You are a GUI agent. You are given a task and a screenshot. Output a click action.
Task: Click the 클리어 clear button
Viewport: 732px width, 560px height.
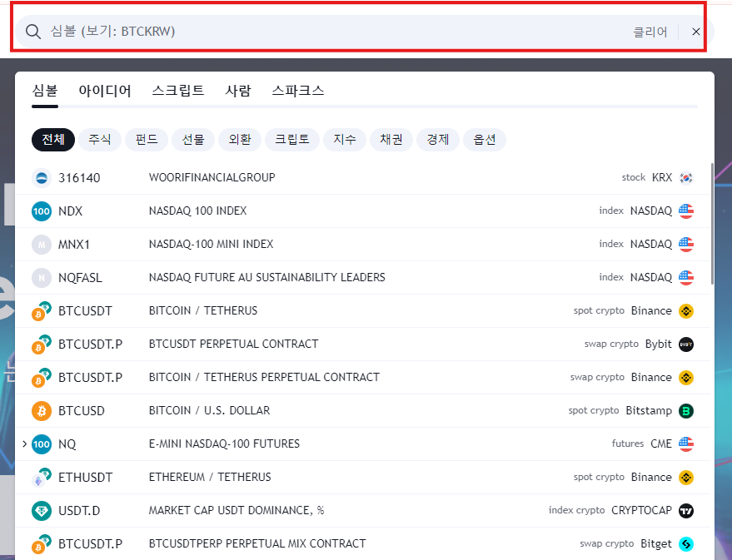[x=650, y=32]
